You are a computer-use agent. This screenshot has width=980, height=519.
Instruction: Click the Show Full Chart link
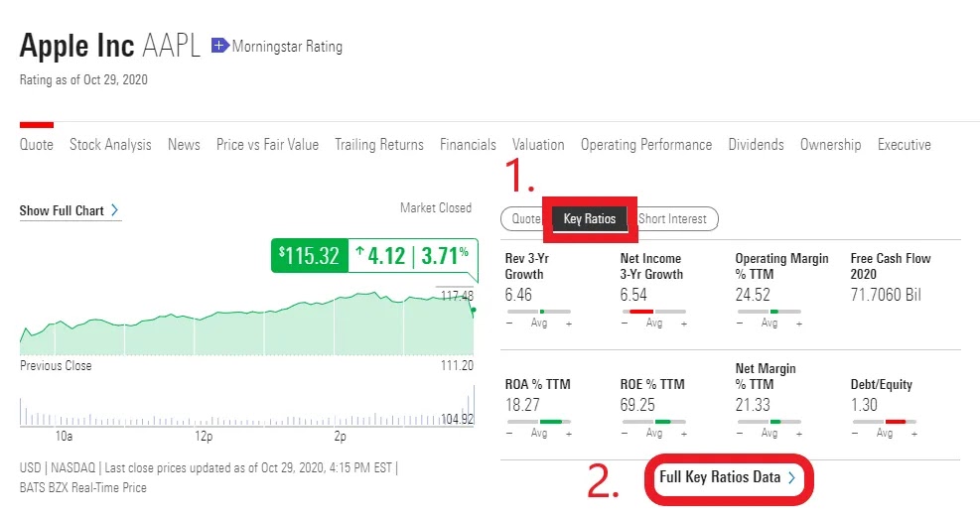click(x=70, y=211)
